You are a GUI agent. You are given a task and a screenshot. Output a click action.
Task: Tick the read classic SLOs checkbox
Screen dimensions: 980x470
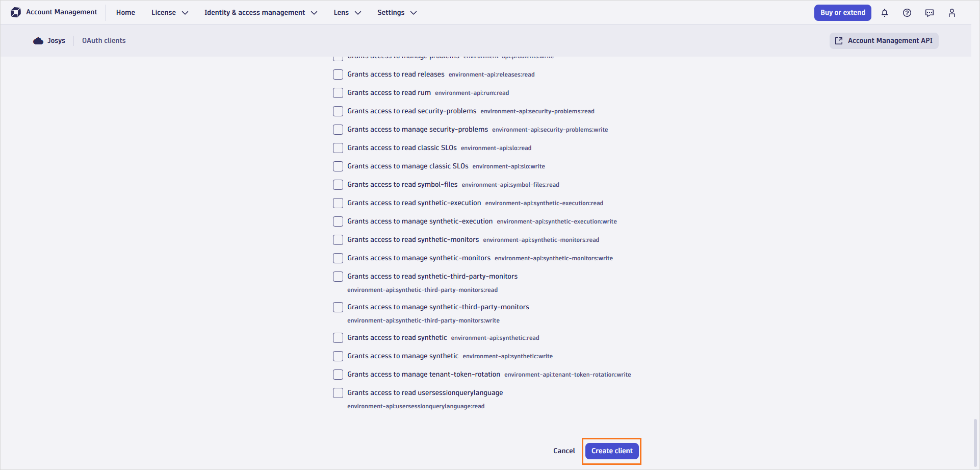tap(338, 148)
